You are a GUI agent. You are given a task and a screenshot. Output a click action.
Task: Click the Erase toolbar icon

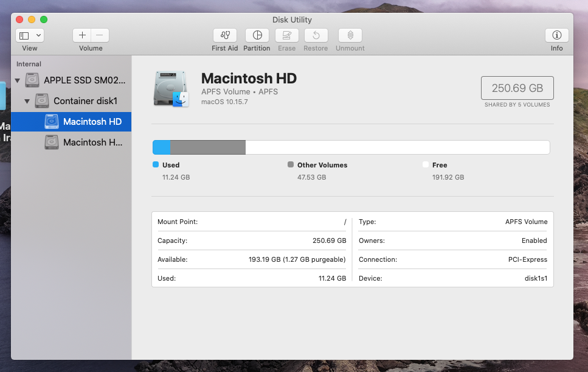pos(286,35)
